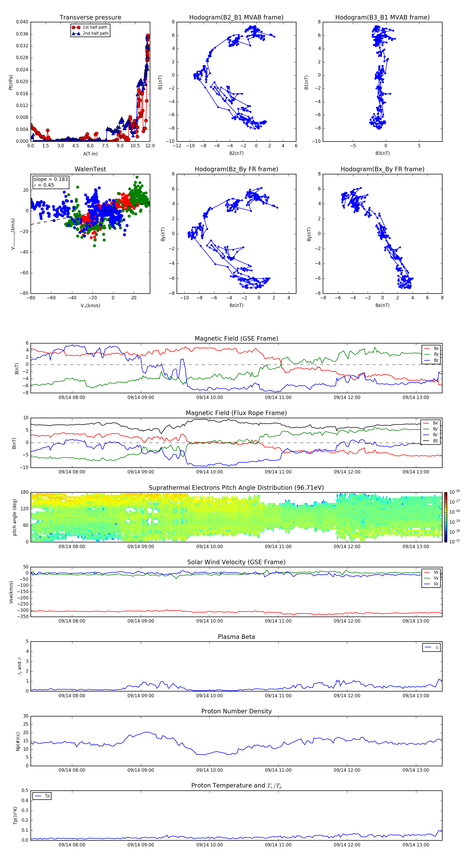Click the 'Proton Temperature and Te/Tp' title
The width and height of the screenshot is (473, 868).
click(236, 786)
